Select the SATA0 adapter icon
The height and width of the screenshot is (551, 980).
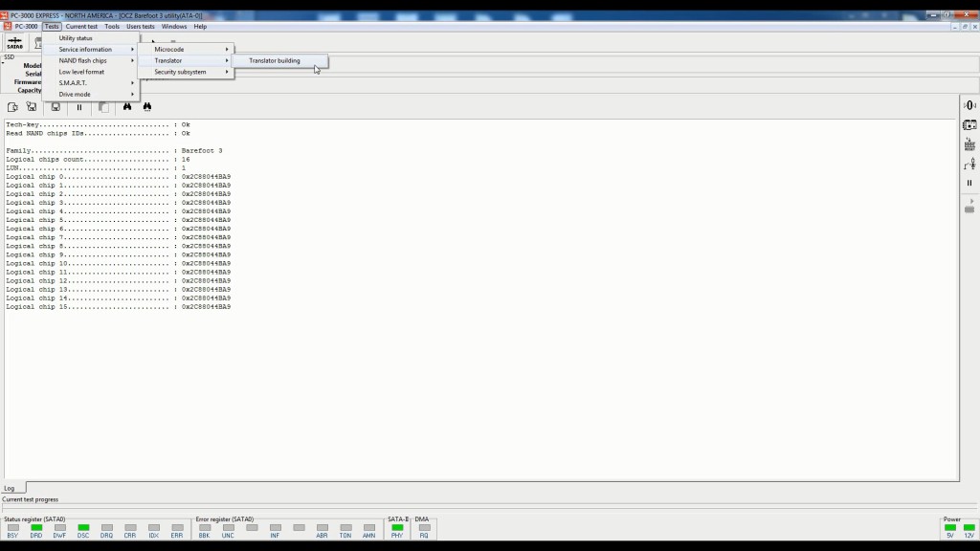click(14, 42)
